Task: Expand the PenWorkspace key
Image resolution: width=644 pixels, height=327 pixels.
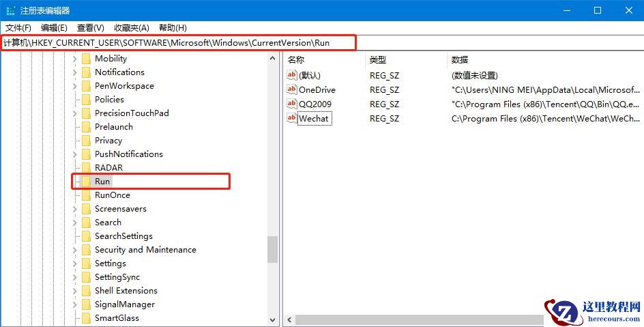Action: tap(75, 86)
